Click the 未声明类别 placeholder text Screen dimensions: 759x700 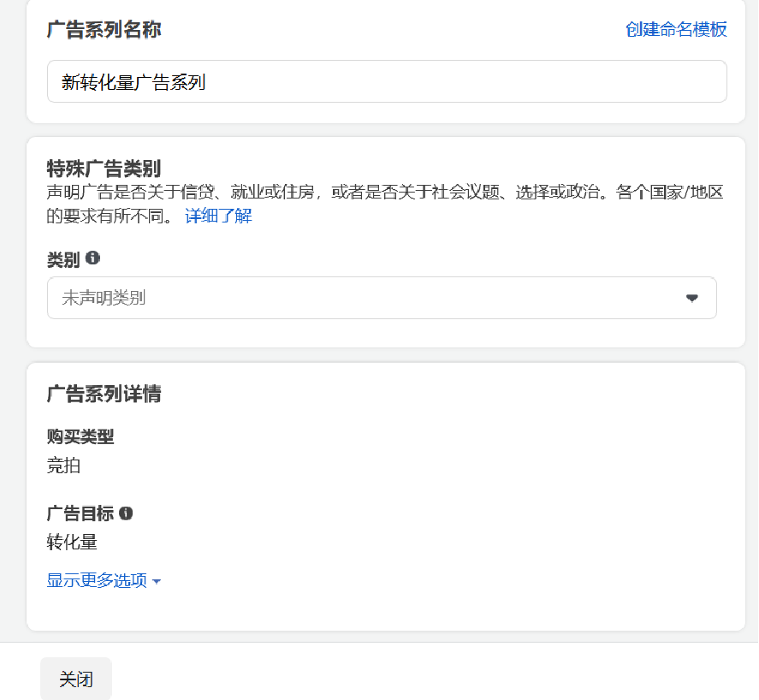click(104, 298)
